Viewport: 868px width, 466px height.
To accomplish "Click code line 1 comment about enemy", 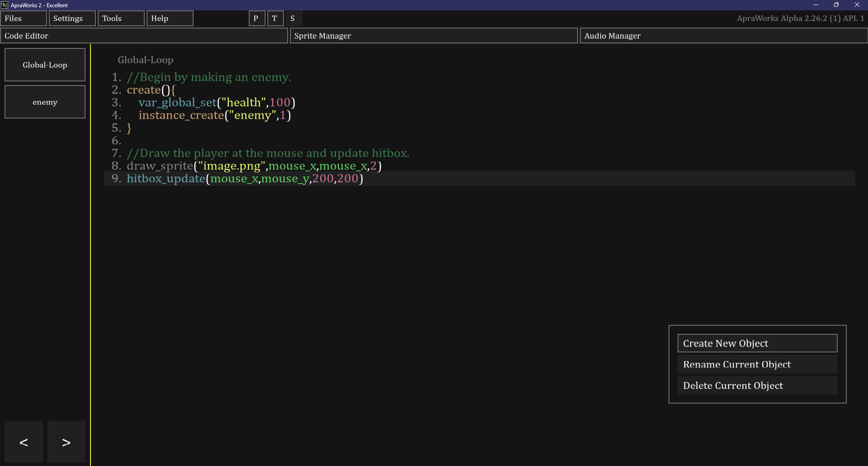I will point(209,77).
